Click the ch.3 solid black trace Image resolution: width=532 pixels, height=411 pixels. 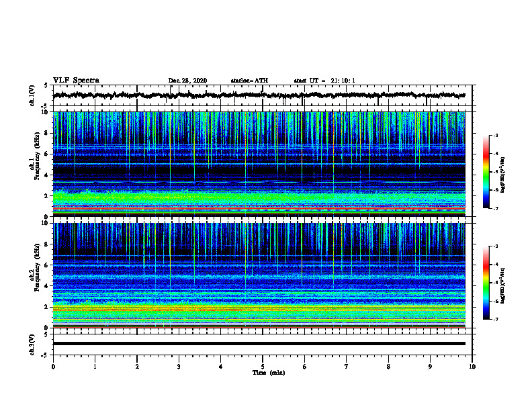tap(259, 344)
